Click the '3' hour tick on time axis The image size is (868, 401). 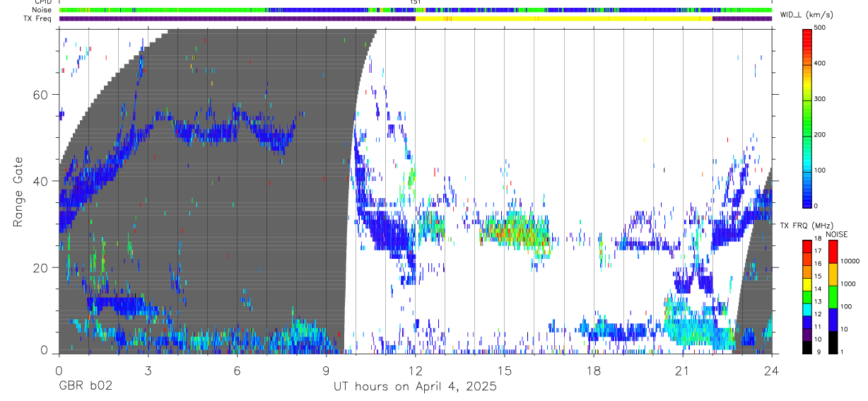point(148,371)
